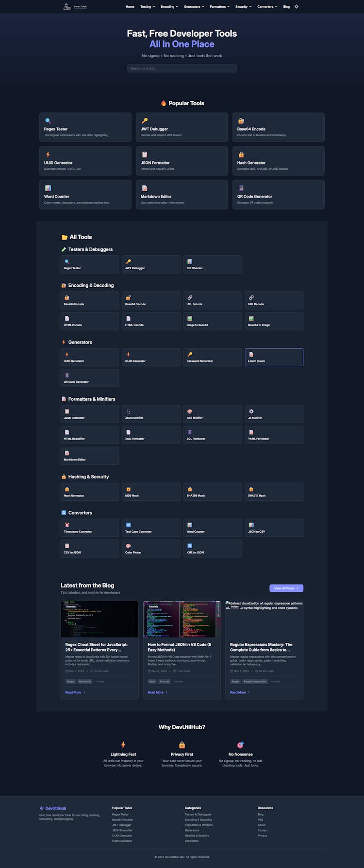364x868 pixels.
Task: Go to the Home menu item
Action: coord(130,7)
